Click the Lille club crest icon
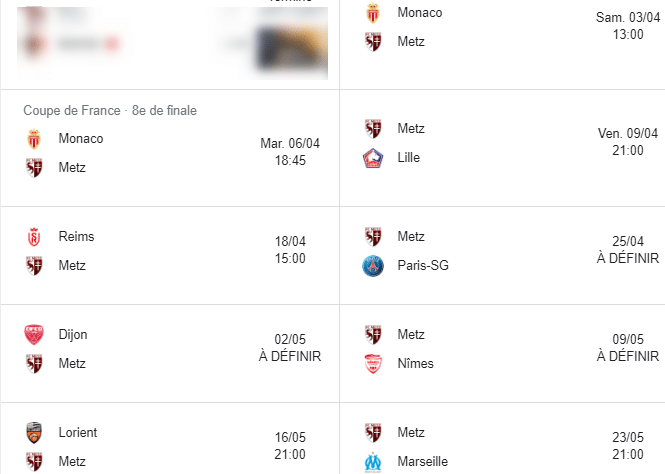Viewport: 665px width, 474px height. tap(373, 158)
